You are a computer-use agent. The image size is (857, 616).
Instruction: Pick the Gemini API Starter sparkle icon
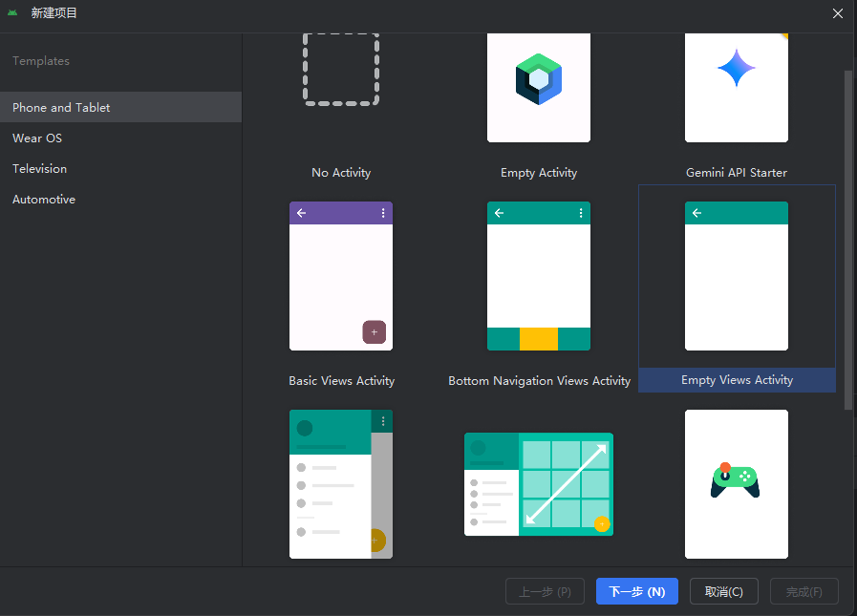pos(737,68)
